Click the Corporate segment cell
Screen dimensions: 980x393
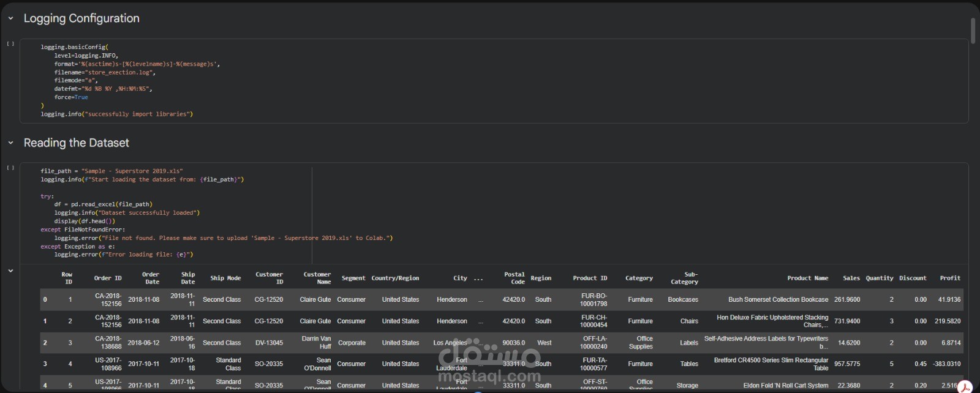[352, 343]
